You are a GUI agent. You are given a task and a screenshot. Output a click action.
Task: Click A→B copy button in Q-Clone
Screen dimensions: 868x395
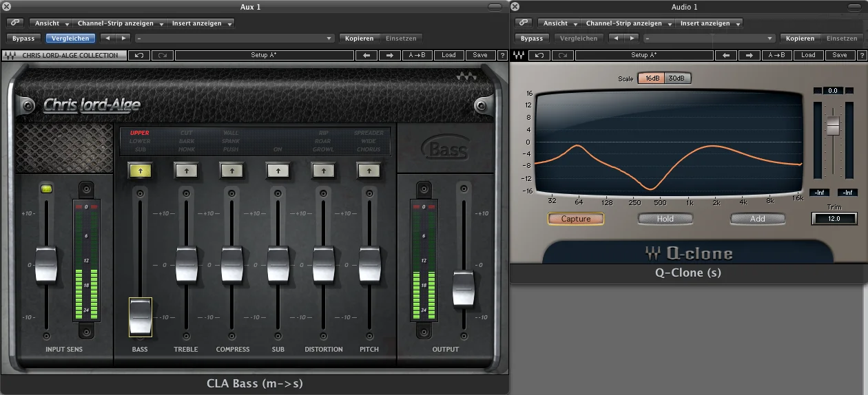point(777,55)
